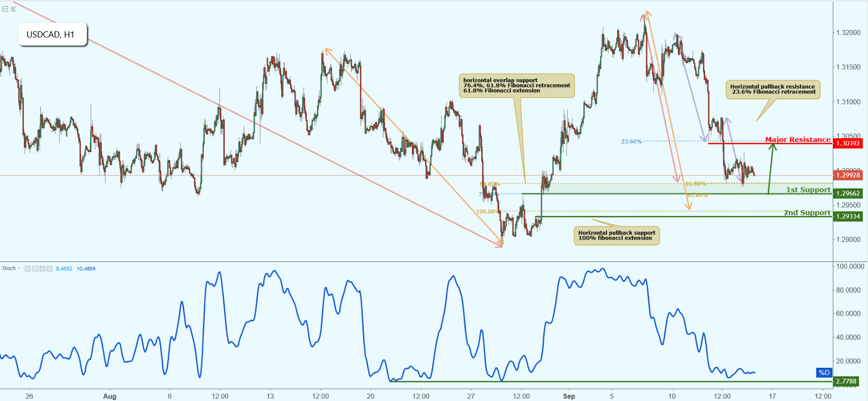868x401 pixels.
Task: Click the 60.0000 stochastic axis label
Action: coord(849,314)
